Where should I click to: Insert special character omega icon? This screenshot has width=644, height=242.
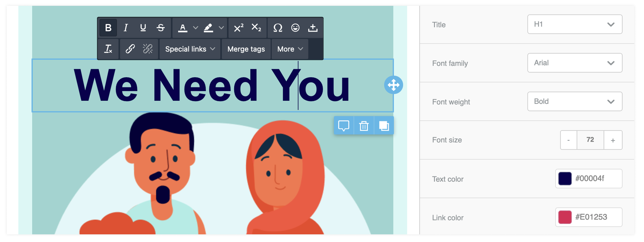click(278, 28)
